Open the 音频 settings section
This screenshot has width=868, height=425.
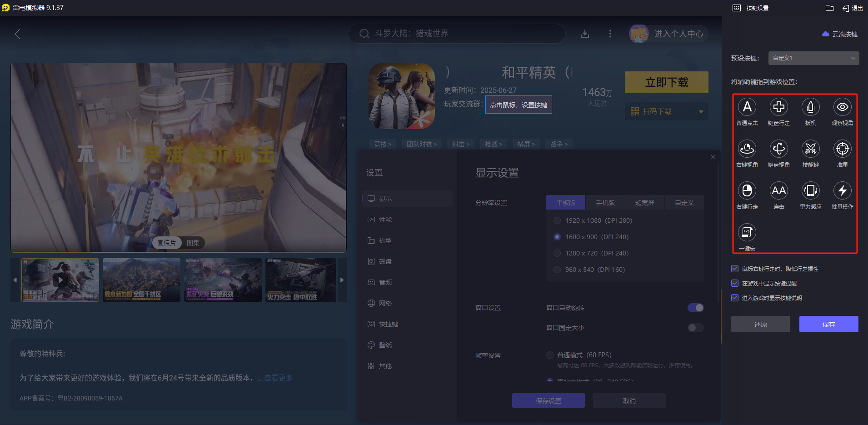coord(385,282)
